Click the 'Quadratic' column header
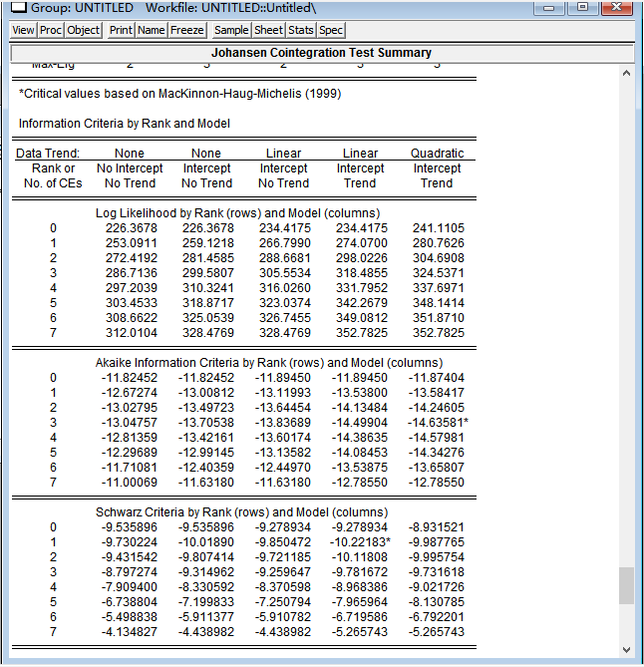The image size is (644, 667). [438, 154]
